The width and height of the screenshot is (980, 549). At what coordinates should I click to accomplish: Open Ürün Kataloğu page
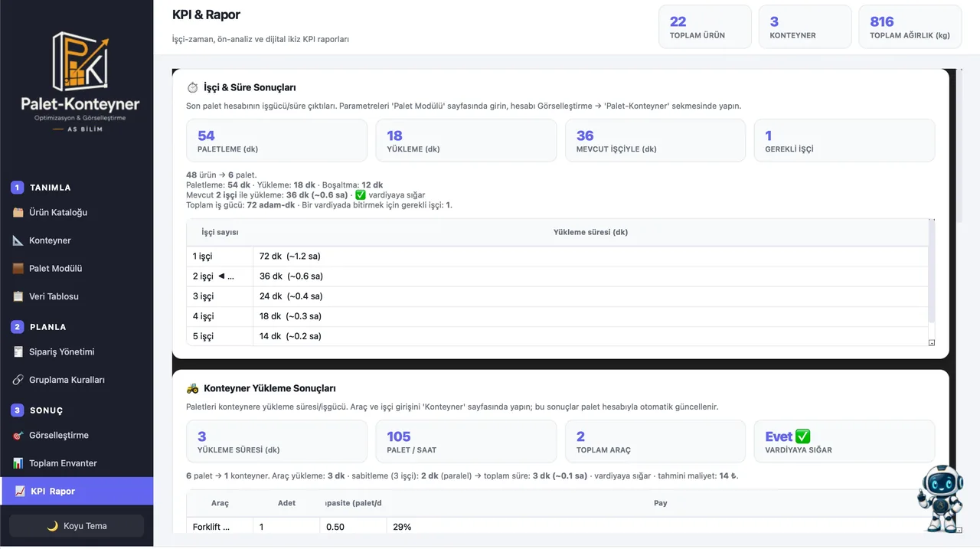point(77,212)
